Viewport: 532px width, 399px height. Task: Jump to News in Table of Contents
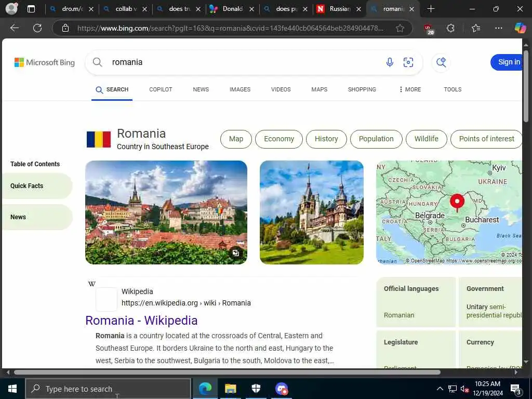coord(37,217)
